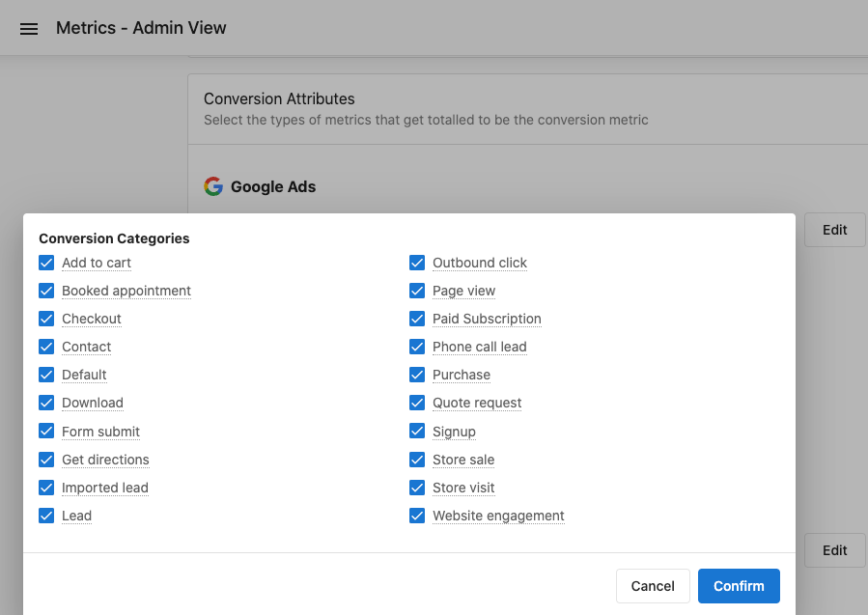The width and height of the screenshot is (868, 615).
Task: Uncheck the Purchase checkbox
Action: (417, 375)
